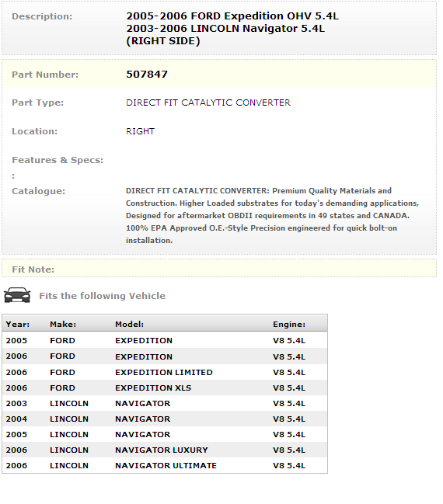Select the Expedition XLS row
This screenshot has width=443, height=504.
click(x=165, y=388)
